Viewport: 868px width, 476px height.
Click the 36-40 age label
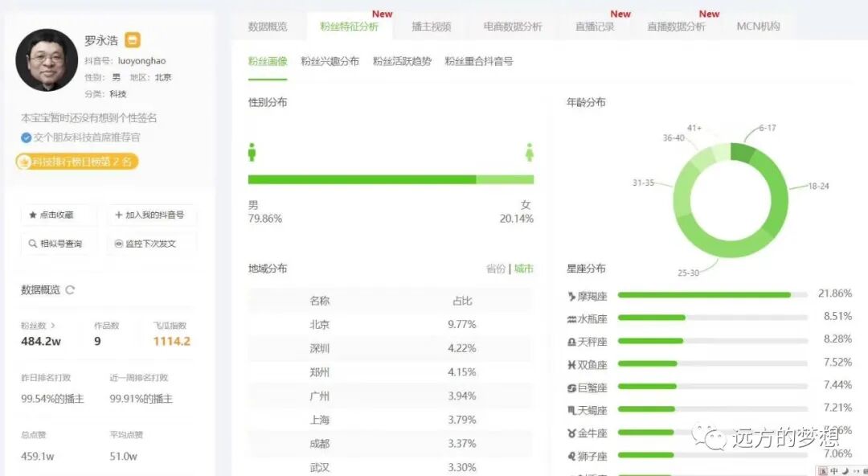click(674, 137)
